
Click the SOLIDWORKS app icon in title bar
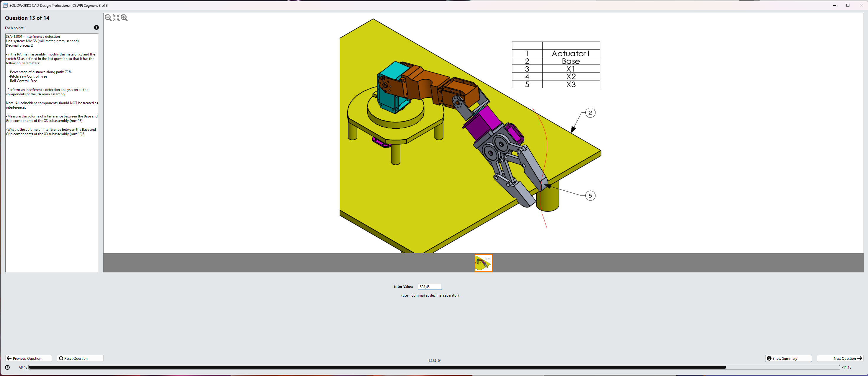click(5, 5)
